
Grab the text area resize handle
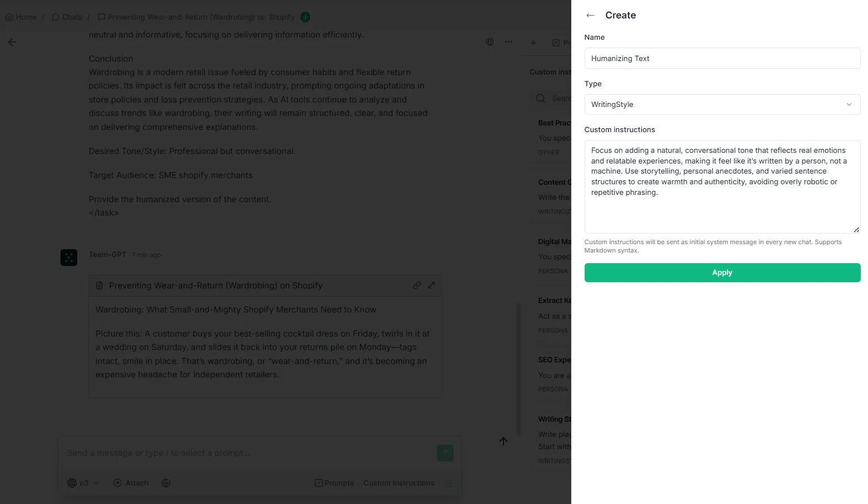(x=856, y=230)
